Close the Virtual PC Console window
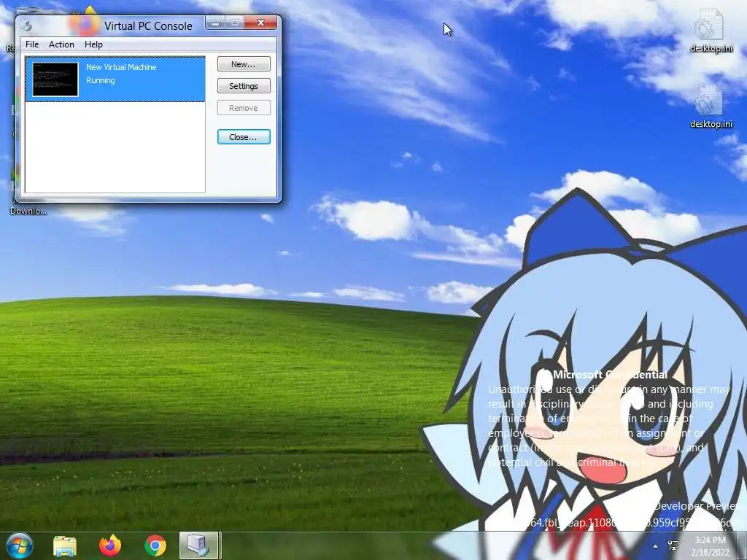Image resolution: width=747 pixels, height=560 pixels. (260, 23)
